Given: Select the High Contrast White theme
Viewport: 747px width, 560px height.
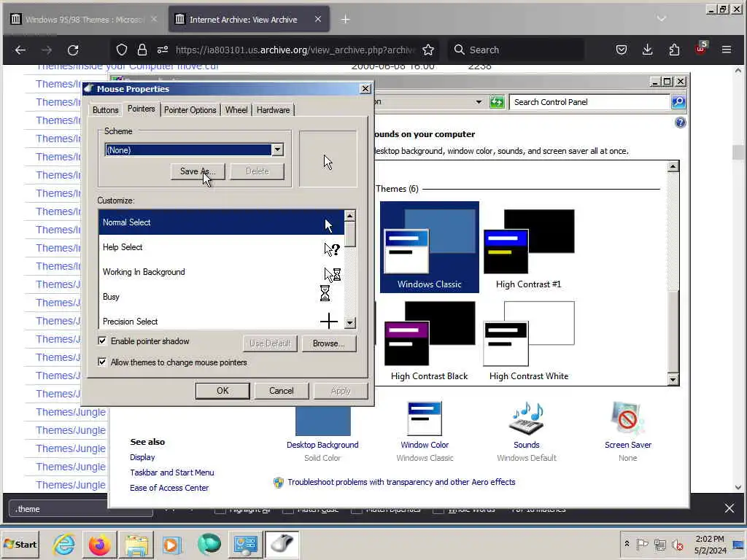Looking at the screenshot, I should coord(528,341).
